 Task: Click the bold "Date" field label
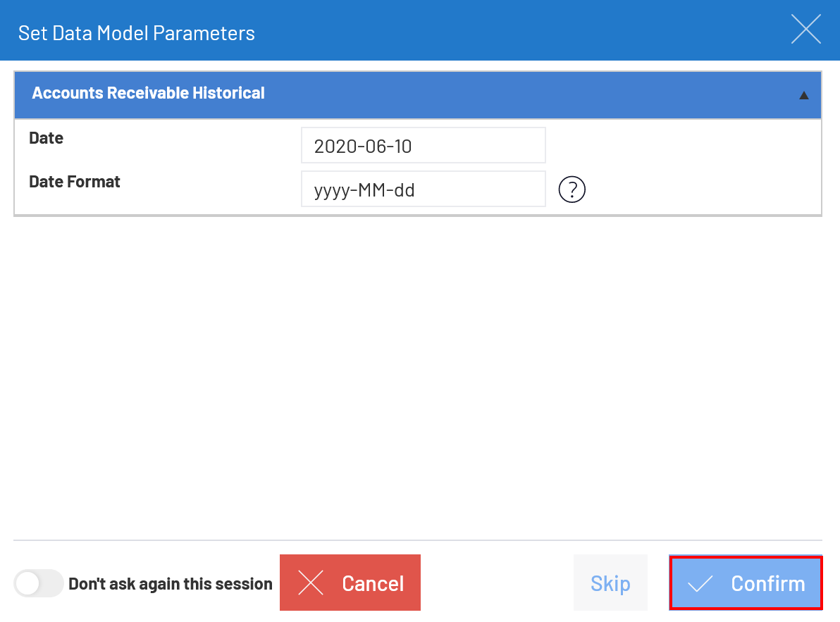tap(47, 138)
